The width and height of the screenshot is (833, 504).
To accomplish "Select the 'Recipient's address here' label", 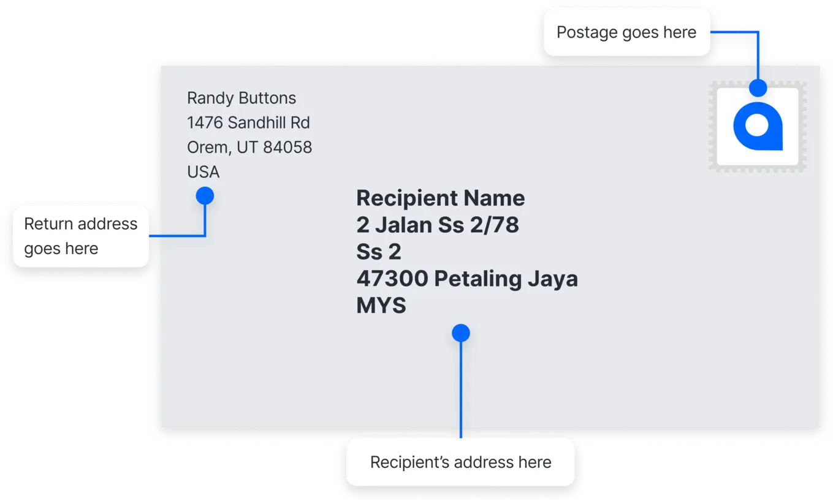I will pos(460,462).
